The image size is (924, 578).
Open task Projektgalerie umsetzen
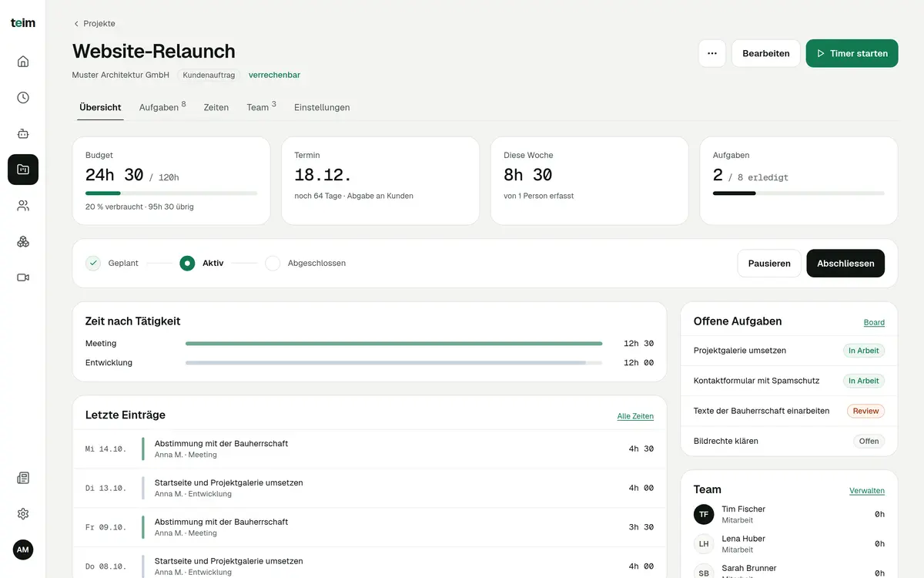(x=789, y=351)
